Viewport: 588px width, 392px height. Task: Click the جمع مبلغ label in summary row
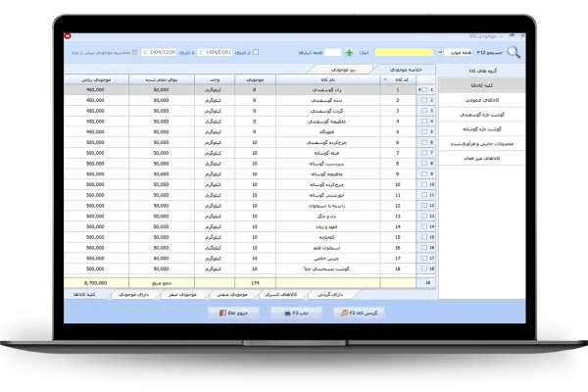[162, 283]
